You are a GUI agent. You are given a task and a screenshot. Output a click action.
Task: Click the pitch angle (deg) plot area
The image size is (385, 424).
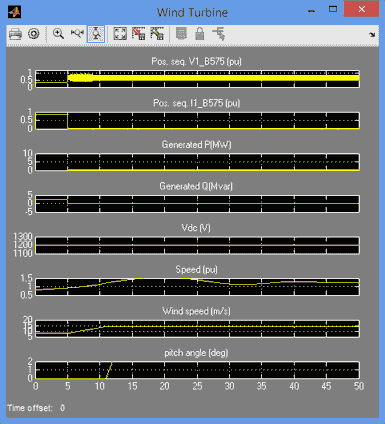click(x=197, y=370)
